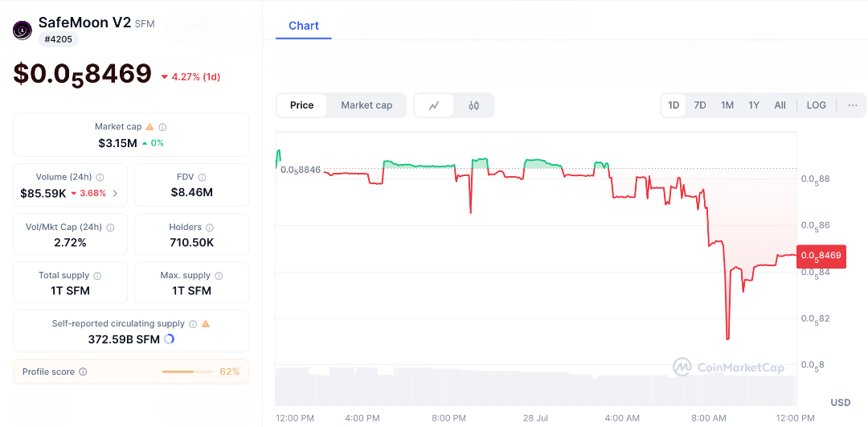Open Market cap info tooltip icon
The height and width of the screenshot is (427, 868).
(162, 127)
